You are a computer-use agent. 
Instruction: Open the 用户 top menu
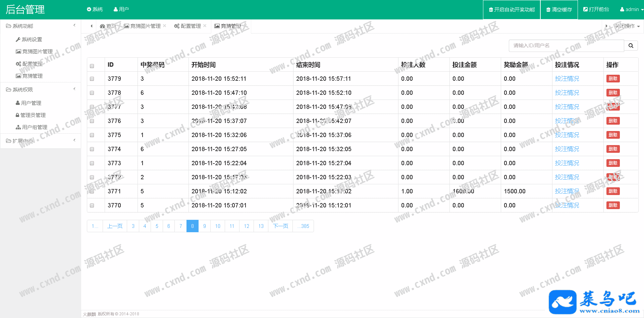121,9
